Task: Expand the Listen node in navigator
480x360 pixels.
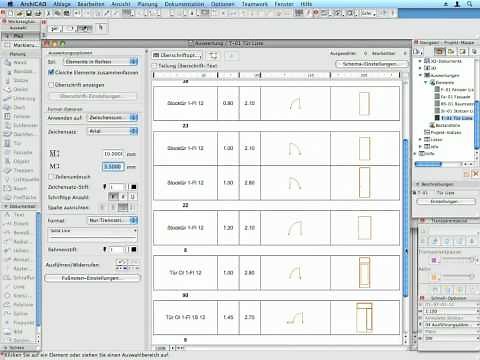Action: click(420, 139)
